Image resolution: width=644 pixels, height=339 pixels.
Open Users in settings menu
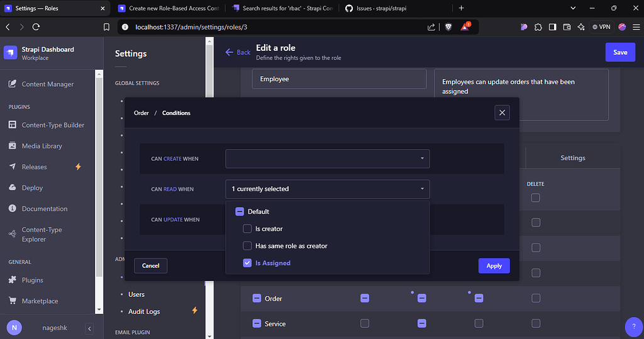point(136,294)
